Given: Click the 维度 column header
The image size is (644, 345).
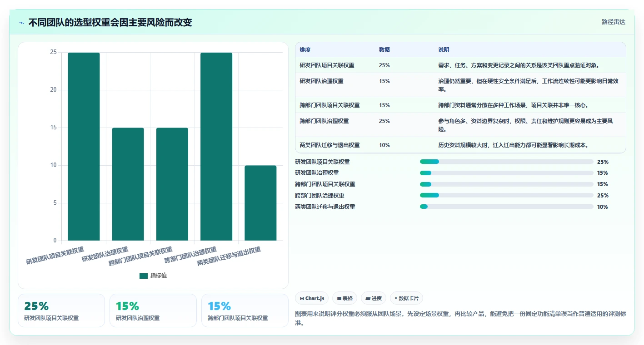Looking at the screenshot, I should tap(305, 50).
